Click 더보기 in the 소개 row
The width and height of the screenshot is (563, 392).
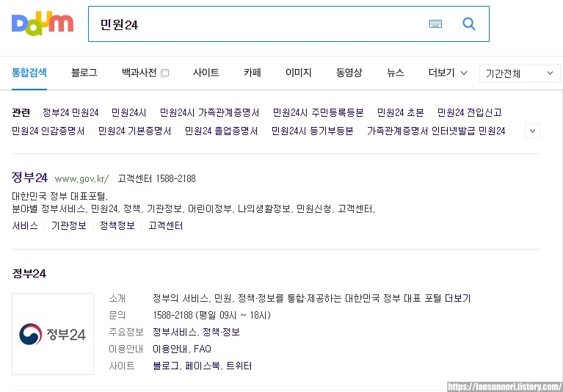[x=457, y=298]
